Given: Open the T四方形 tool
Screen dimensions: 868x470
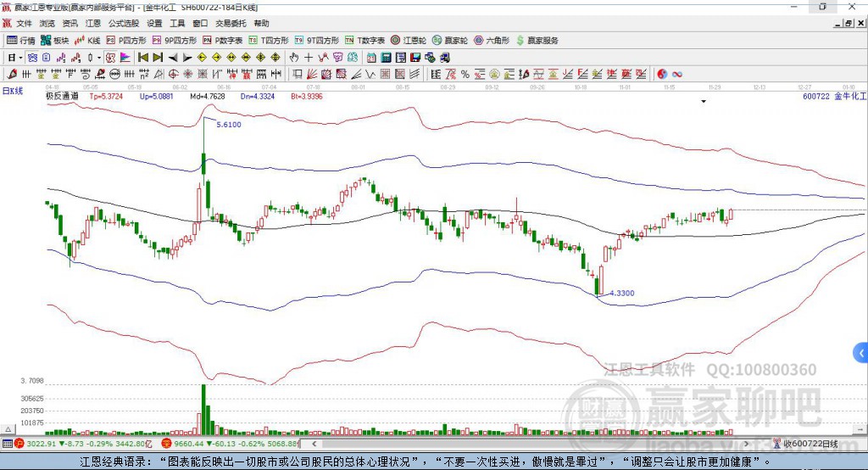Looking at the screenshot, I should (x=269, y=41).
